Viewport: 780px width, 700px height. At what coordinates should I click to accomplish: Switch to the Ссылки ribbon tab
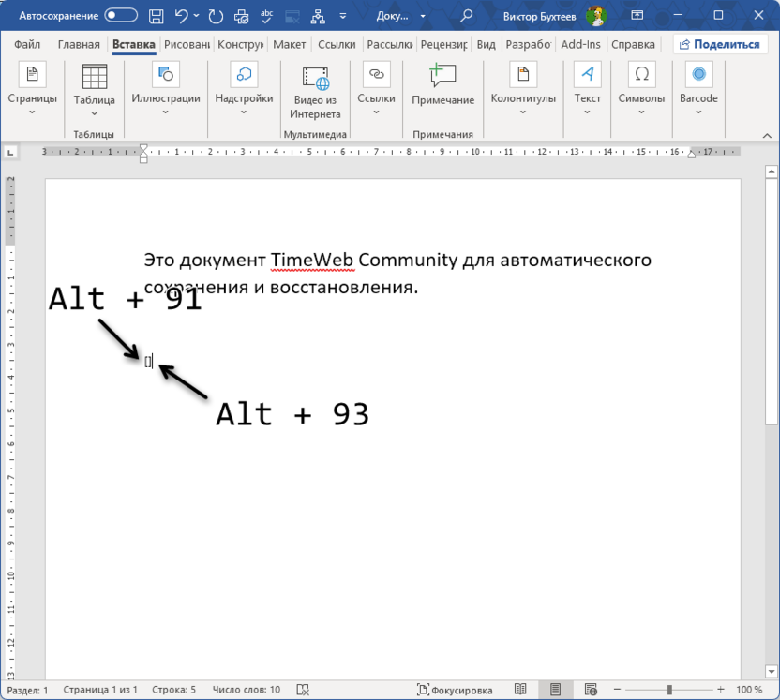[337, 44]
